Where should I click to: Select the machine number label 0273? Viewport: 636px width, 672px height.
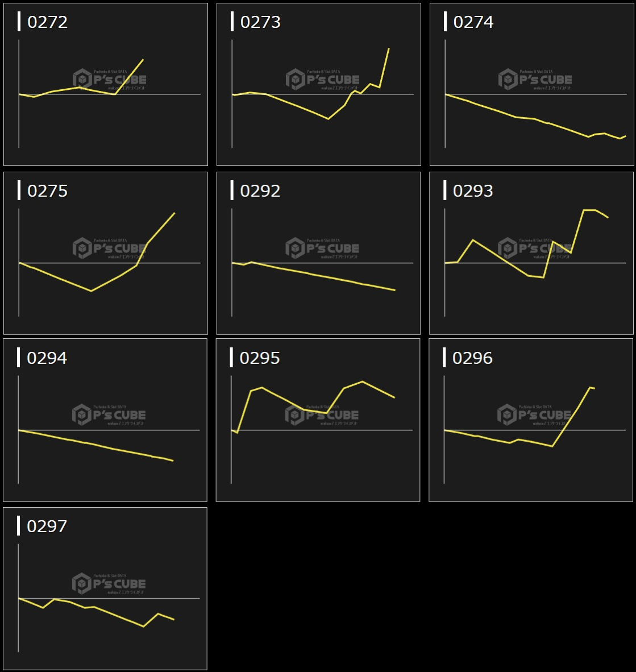click(260, 22)
